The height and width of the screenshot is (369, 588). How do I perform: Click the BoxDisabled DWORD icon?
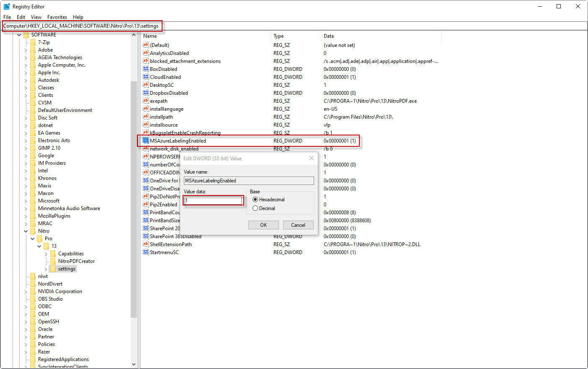[145, 69]
